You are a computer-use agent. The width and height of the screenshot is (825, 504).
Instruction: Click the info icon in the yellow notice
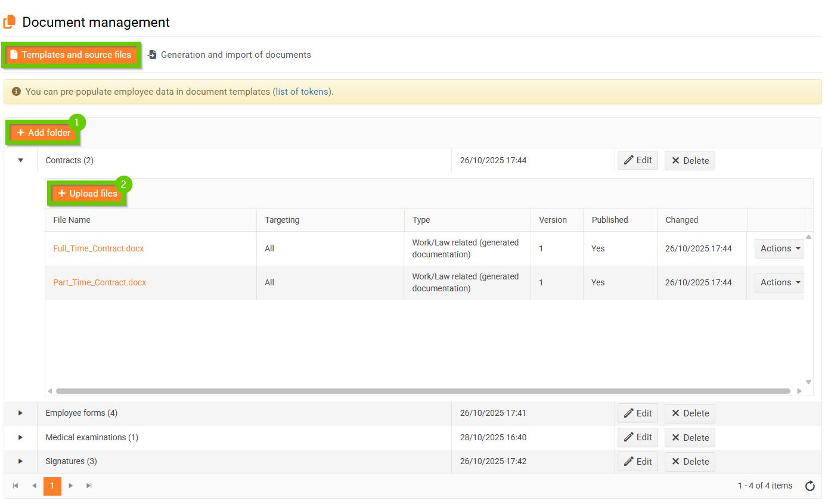[16, 92]
